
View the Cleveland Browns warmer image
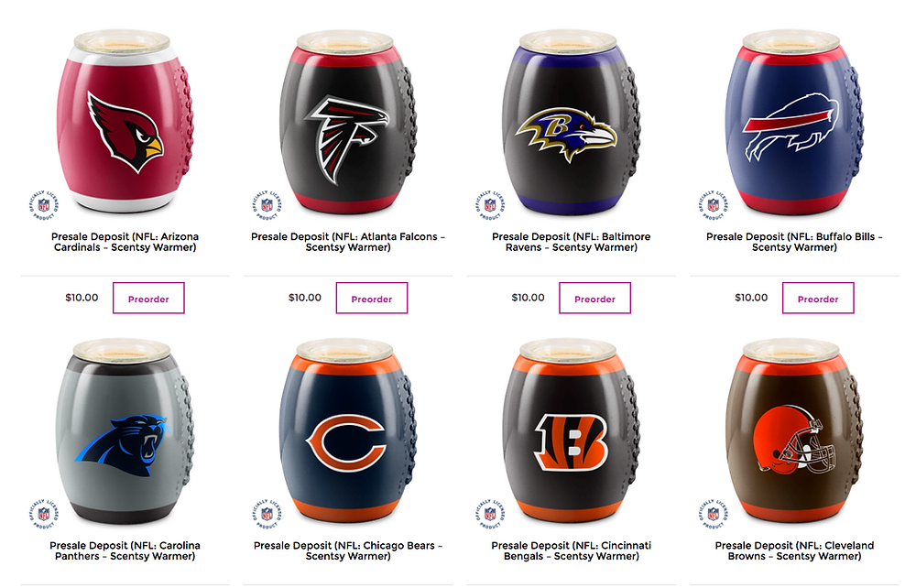click(794, 432)
